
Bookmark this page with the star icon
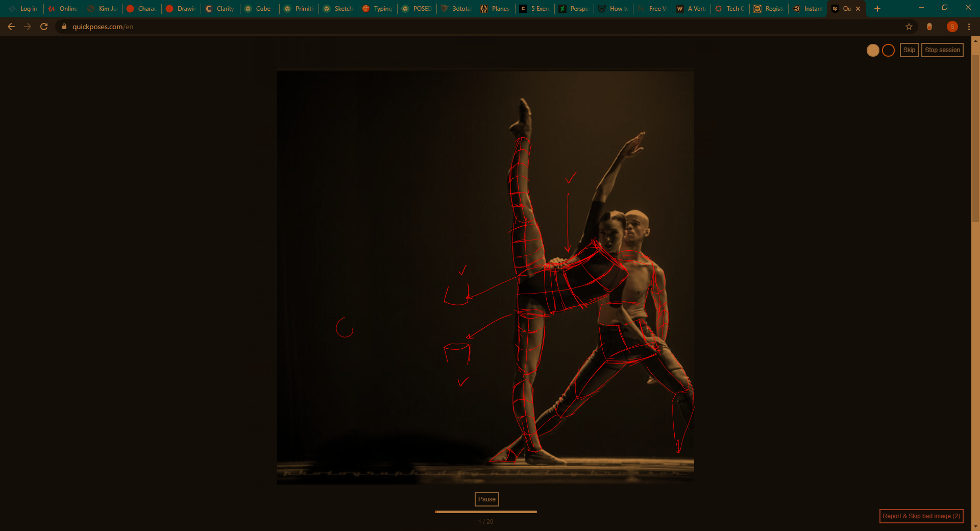pyautogui.click(x=909, y=27)
